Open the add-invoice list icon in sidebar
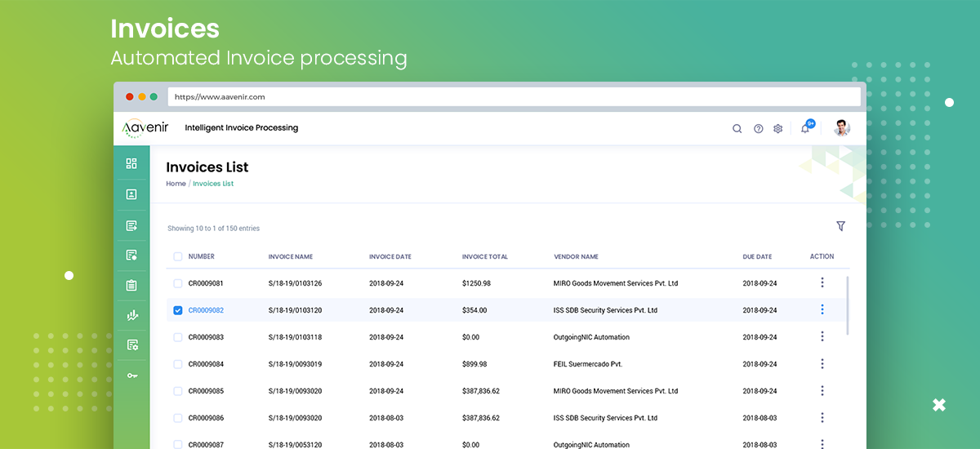 pyautogui.click(x=131, y=225)
